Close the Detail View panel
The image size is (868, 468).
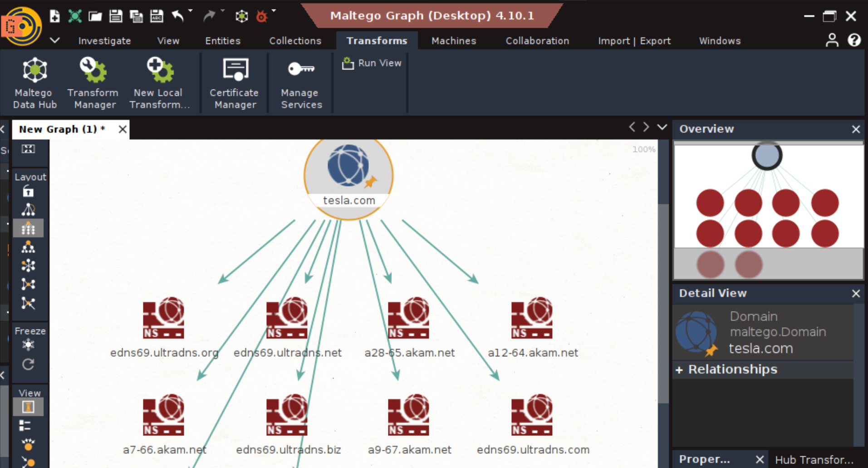[x=856, y=294]
